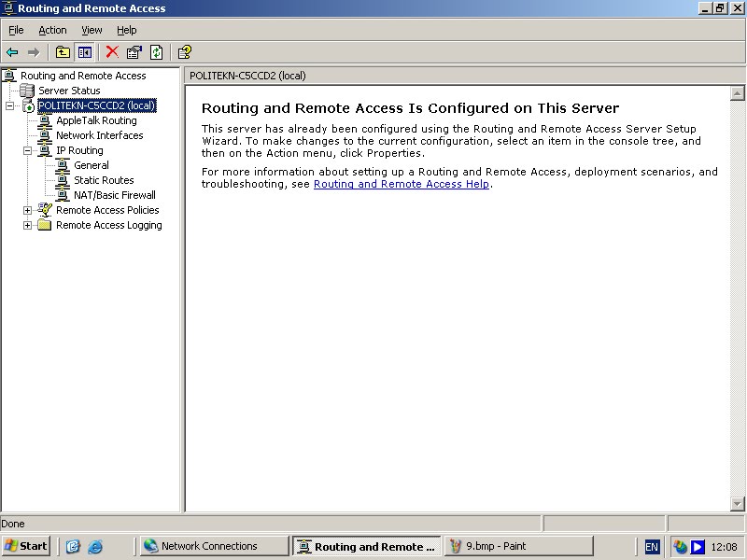Switch to 9.bmp - Paint taskbar button
The width and height of the screenshot is (747, 560).
pyautogui.click(x=519, y=546)
